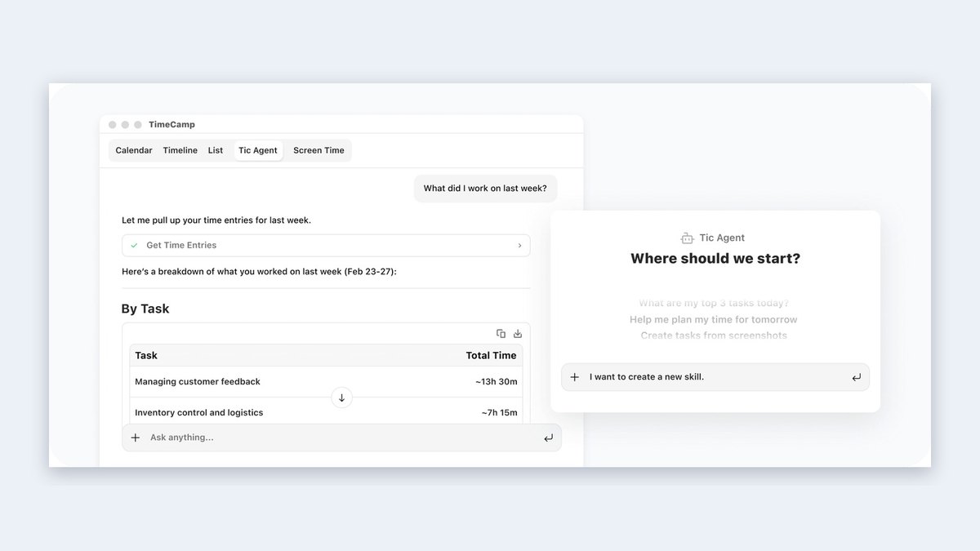Download the By Task table
This screenshot has height=551, width=980.
[518, 333]
